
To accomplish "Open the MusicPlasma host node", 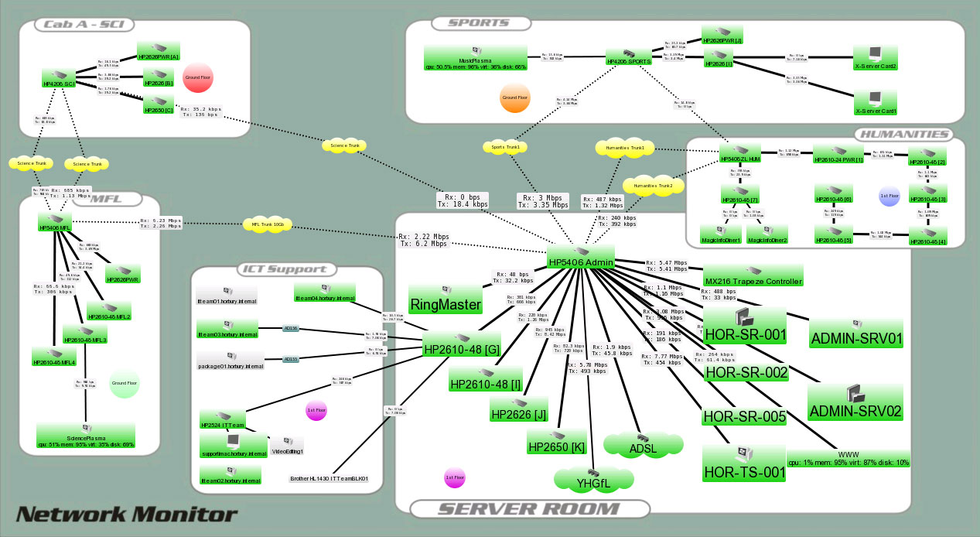I will coord(476,57).
